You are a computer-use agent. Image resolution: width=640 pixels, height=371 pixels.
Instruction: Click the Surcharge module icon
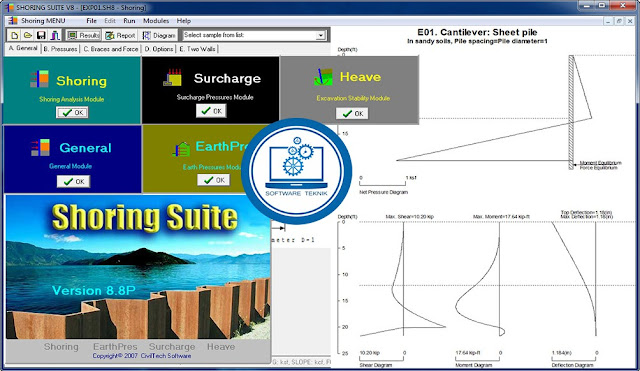(173, 77)
